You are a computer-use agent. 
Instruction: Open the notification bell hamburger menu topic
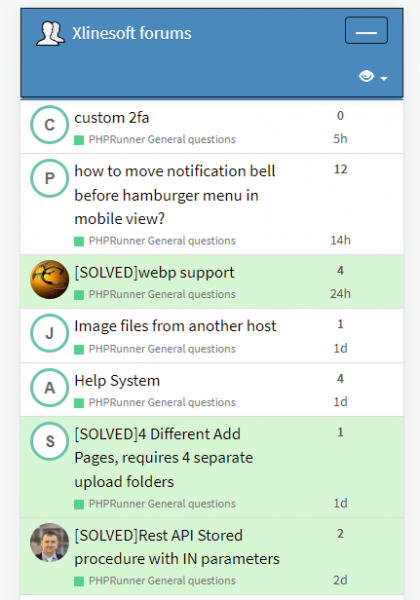[x=174, y=195]
